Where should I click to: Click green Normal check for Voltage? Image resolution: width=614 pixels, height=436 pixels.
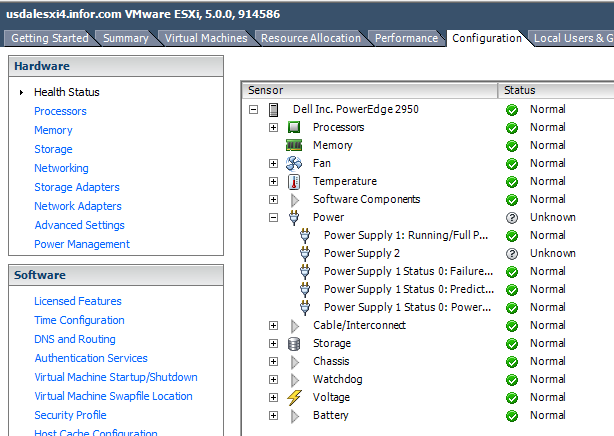[512, 398]
